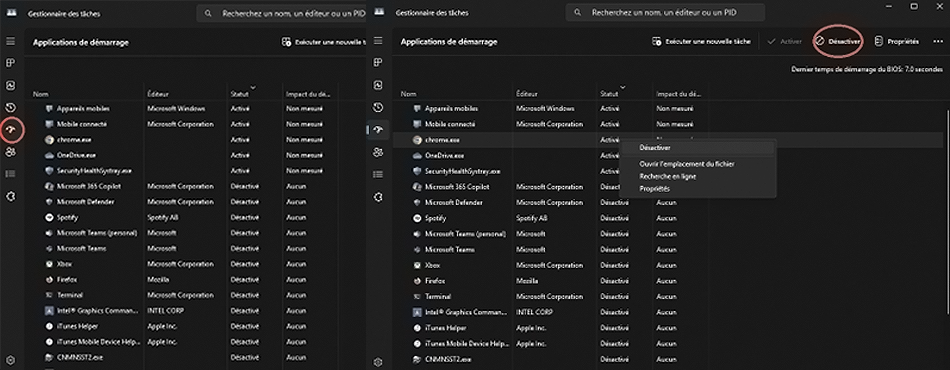Open Settings gear at bottom of right sidebar
Viewport: 950px width, 370px height.
378,362
